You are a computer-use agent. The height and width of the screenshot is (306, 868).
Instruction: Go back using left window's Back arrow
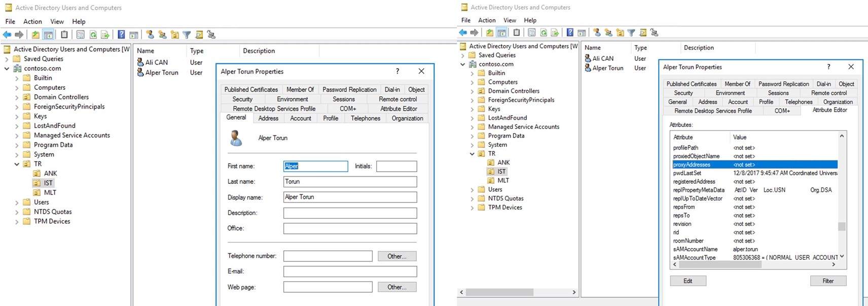pyautogui.click(x=7, y=35)
